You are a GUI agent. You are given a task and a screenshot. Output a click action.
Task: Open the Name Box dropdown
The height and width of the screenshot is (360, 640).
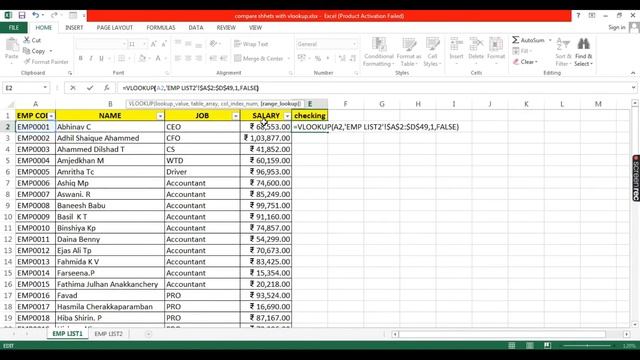45,88
